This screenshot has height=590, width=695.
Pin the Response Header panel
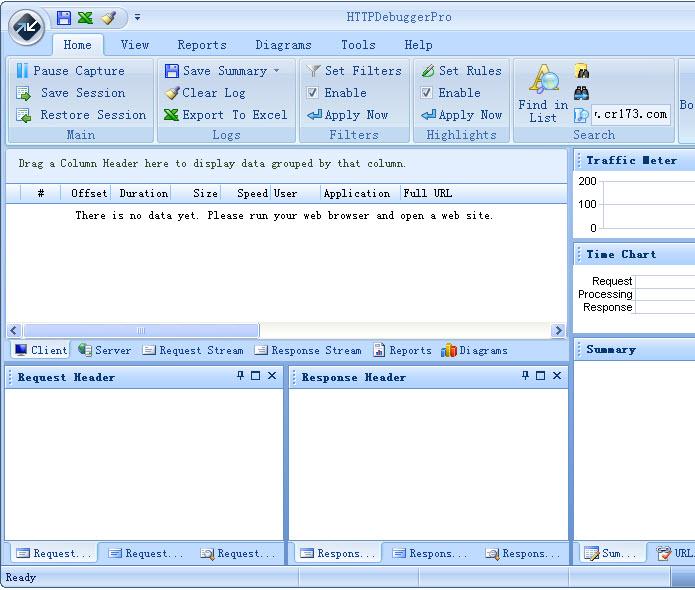(525, 376)
